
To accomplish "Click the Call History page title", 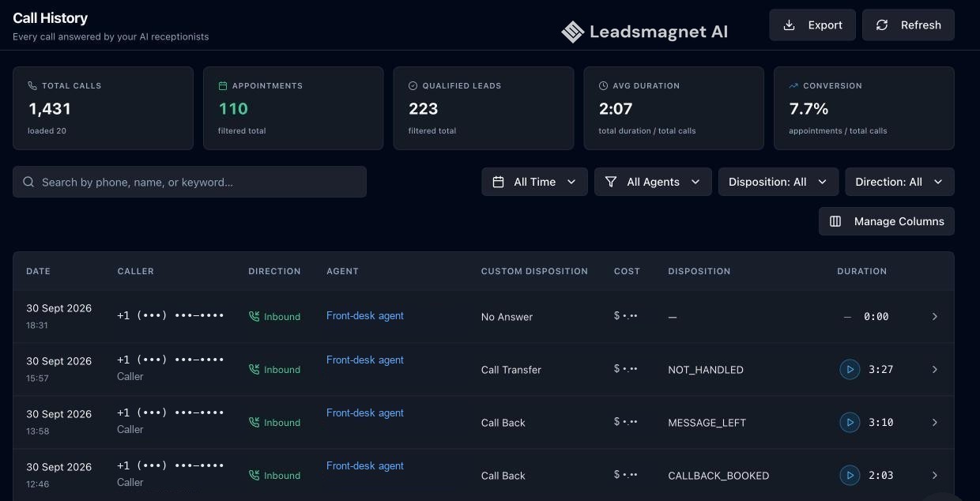I will pyautogui.click(x=50, y=17).
